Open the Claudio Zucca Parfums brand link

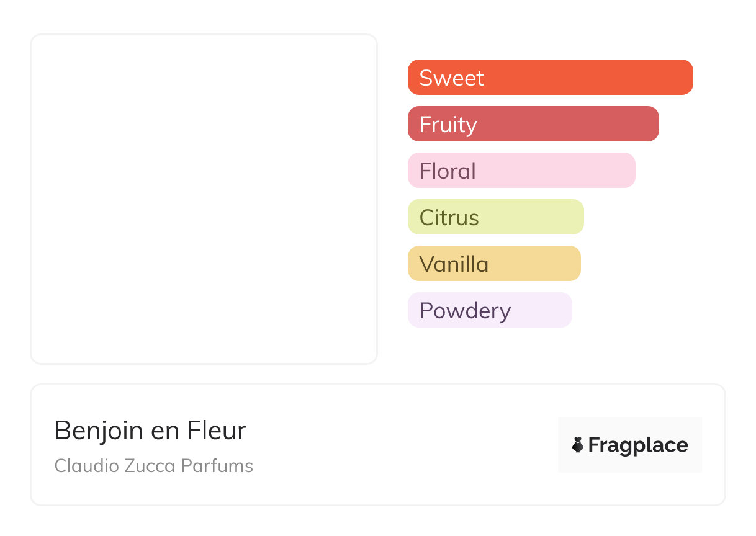153,466
